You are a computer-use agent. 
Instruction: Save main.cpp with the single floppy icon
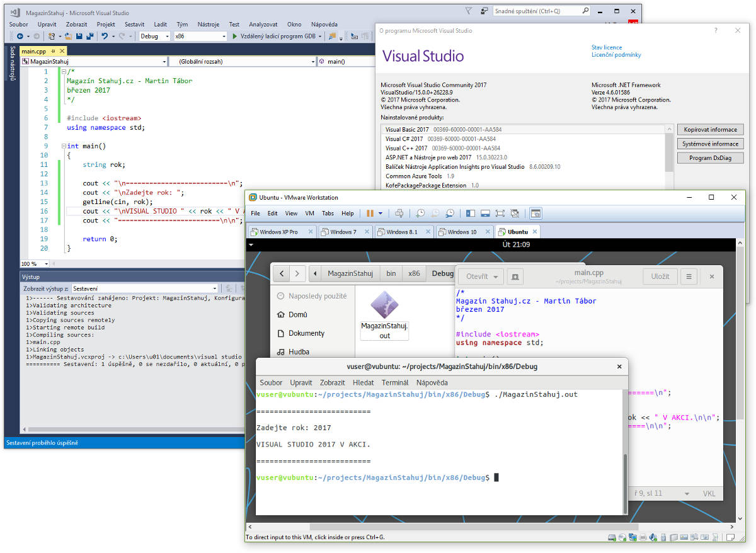(80, 37)
